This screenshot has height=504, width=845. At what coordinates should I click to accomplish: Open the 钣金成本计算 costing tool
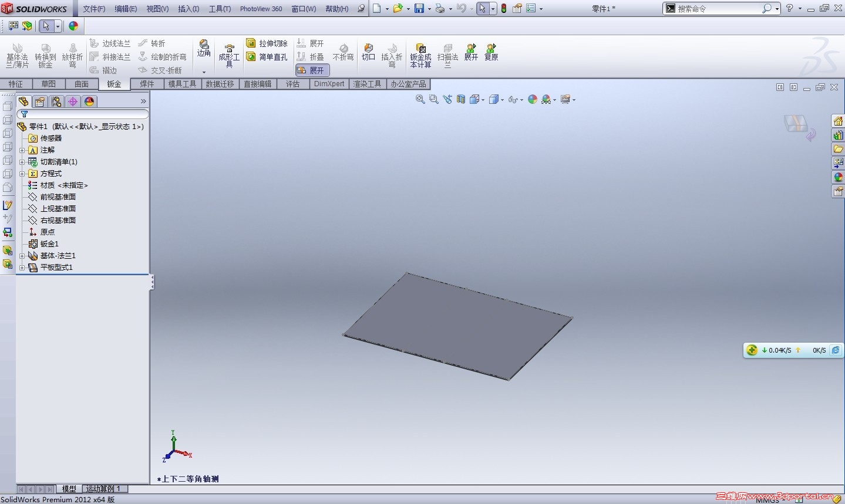tap(420, 55)
